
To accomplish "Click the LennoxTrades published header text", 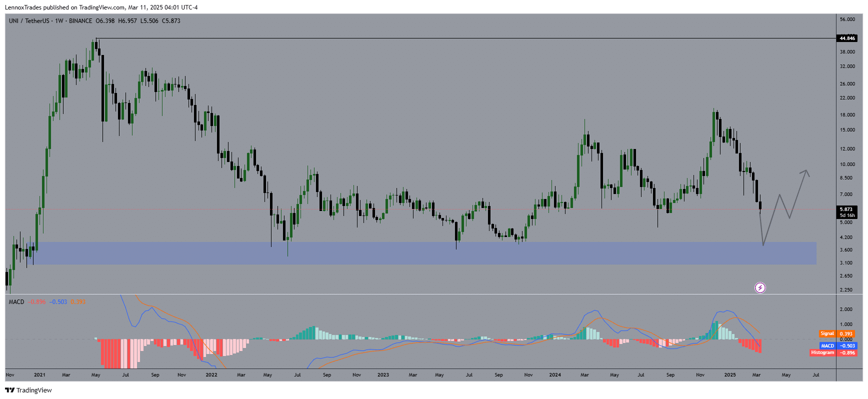I will 101,7.
